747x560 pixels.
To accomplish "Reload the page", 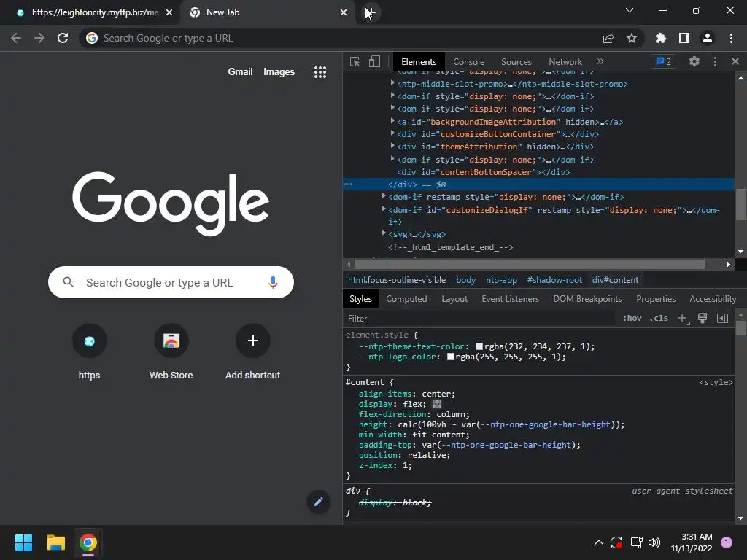I will 63,38.
